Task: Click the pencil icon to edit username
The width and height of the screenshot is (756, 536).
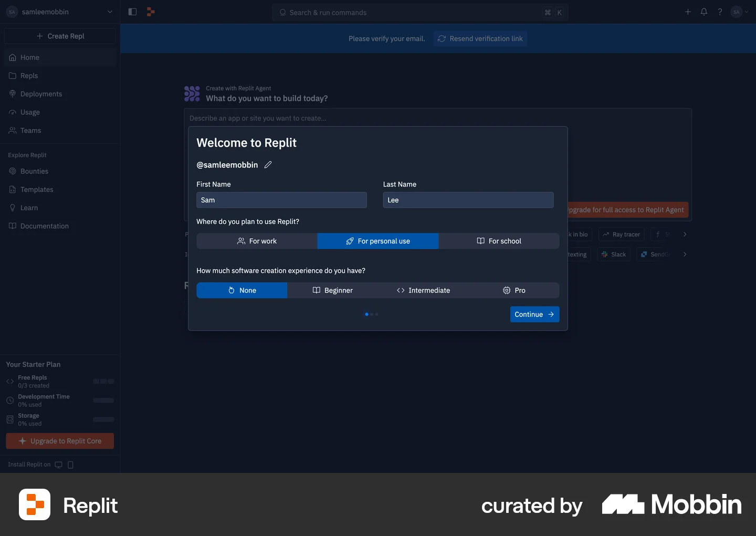Action: [268, 164]
